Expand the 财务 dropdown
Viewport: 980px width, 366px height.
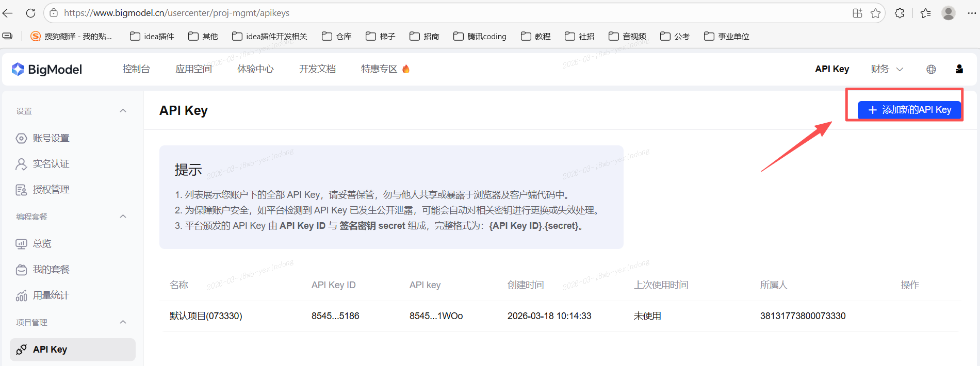[x=887, y=69]
